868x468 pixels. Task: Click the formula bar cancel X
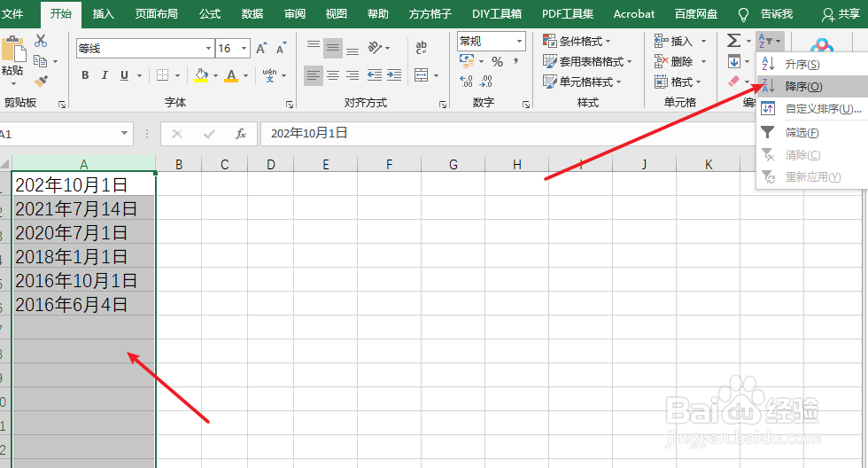click(x=177, y=134)
